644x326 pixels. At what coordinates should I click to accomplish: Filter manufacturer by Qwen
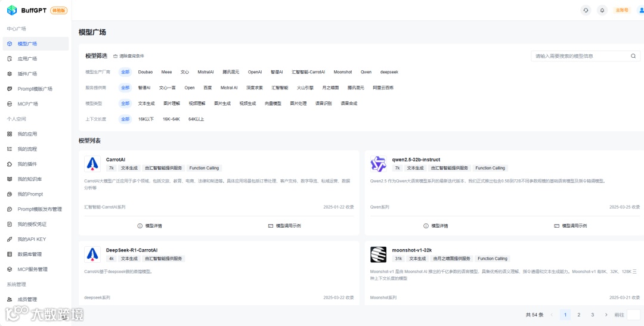(366, 72)
